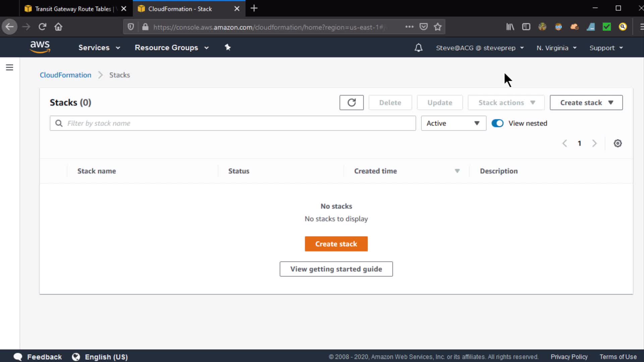Click the AWS logo home icon
Screen dimensions: 644x362
[40, 47]
